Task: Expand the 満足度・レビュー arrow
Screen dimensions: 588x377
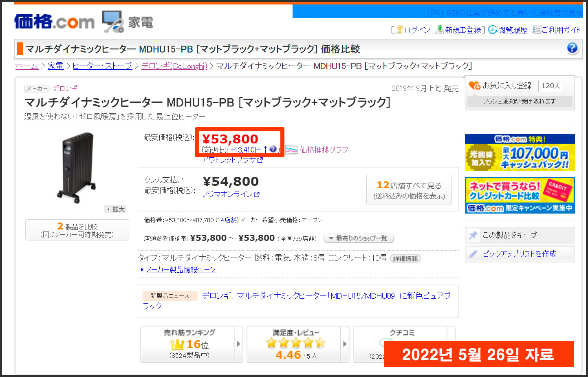Action: click(345, 344)
